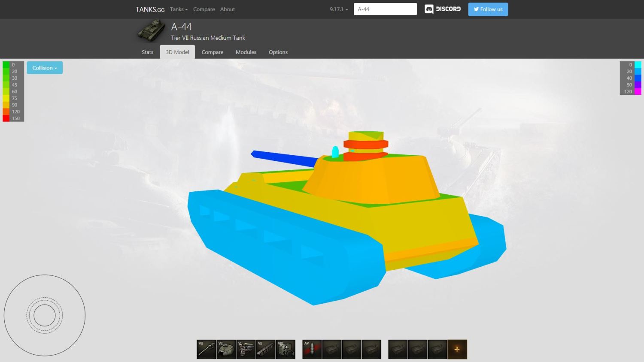This screenshot has width=644, height=362.
Task: Click the red 150 armor legend swatch
Action: pos(6,118)
